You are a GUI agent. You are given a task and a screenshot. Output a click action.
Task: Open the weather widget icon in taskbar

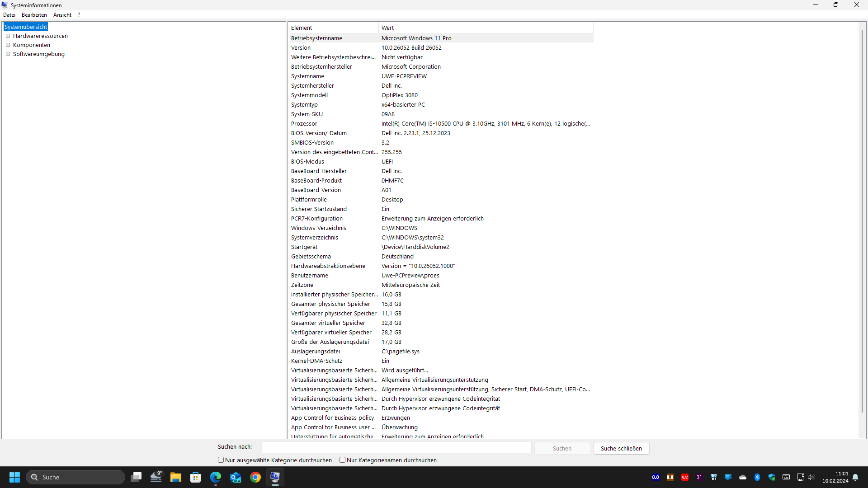(x=156, y=477)
